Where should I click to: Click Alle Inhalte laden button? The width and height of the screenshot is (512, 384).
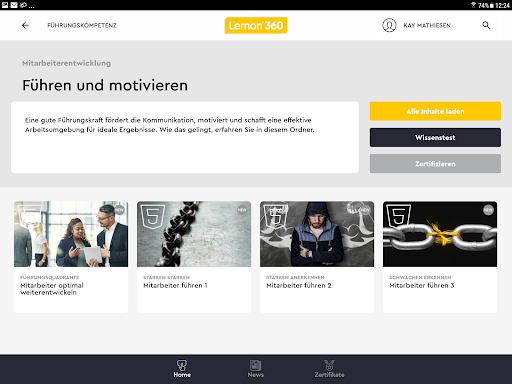(x=435, y=111)
